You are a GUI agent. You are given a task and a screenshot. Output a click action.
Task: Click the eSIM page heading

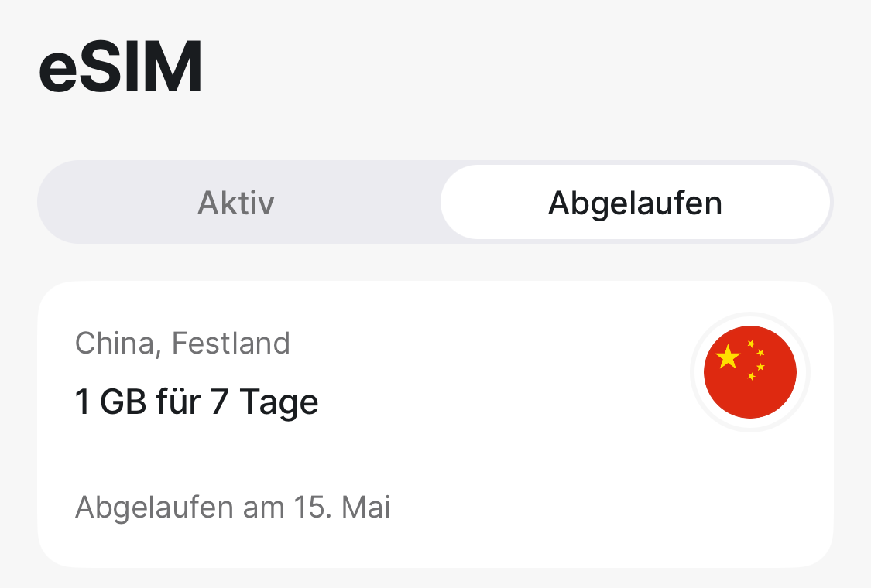[x=121, y=67]
